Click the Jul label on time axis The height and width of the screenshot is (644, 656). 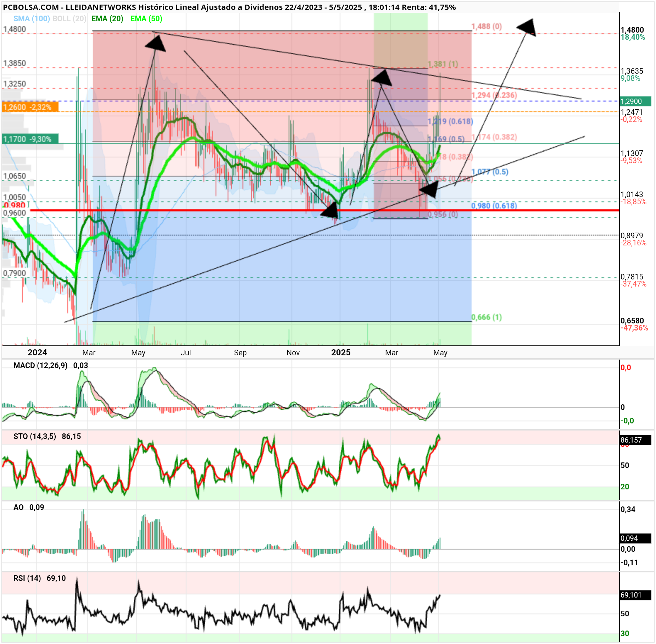186,353
